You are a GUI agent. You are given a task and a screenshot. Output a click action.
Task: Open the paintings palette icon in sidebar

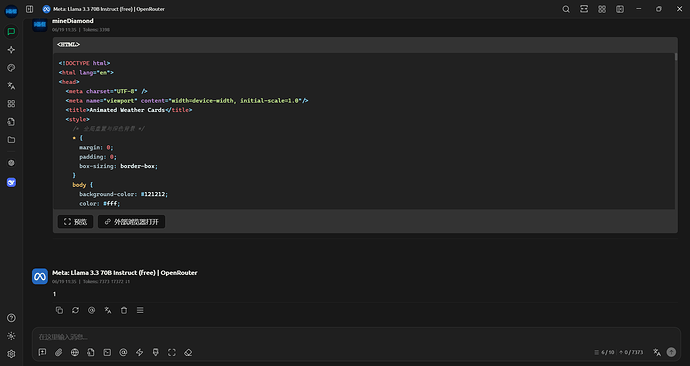coord(11,68)
